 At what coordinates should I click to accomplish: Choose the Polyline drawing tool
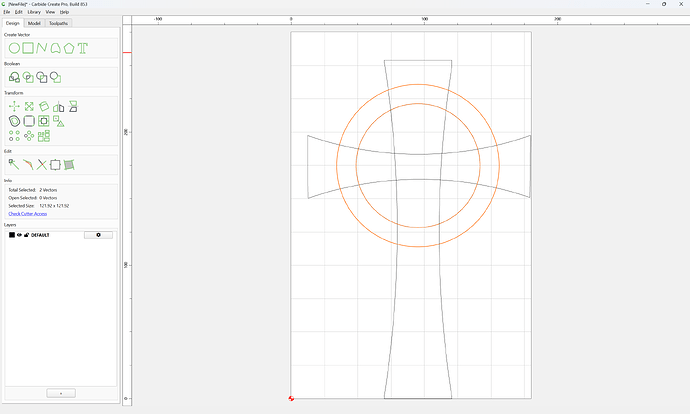click(42, 48)
